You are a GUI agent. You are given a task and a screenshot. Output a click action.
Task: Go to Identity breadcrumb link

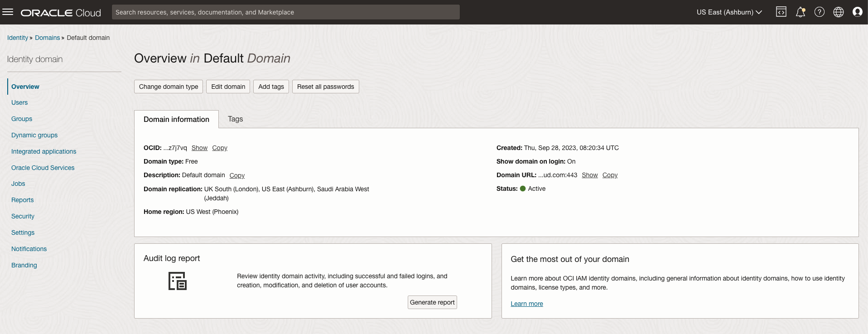coord(18,38)
